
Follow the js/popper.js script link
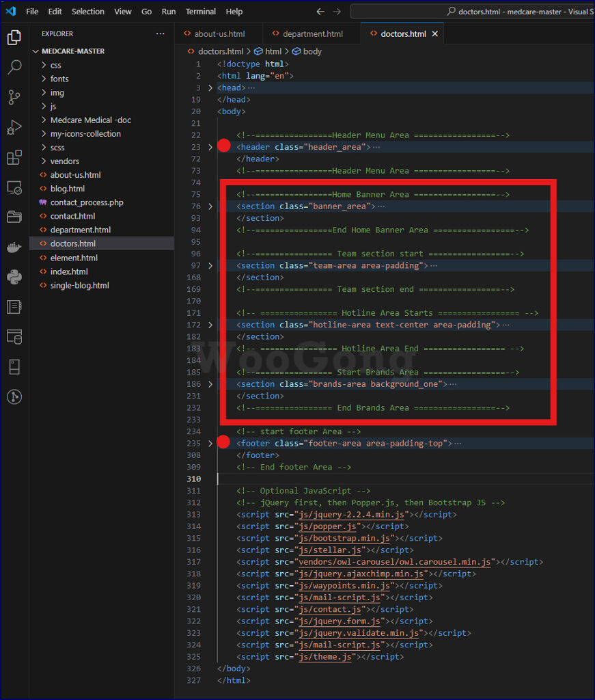coord(327,526)
